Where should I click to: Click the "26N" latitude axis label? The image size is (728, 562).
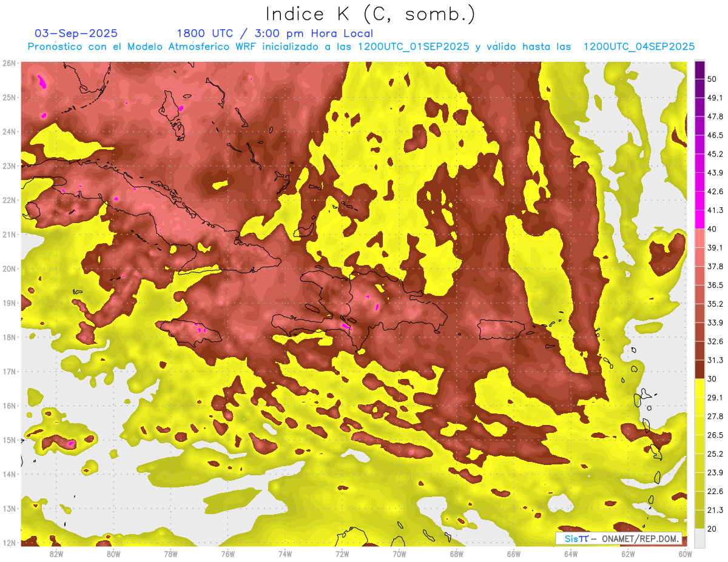coord(9,62)
